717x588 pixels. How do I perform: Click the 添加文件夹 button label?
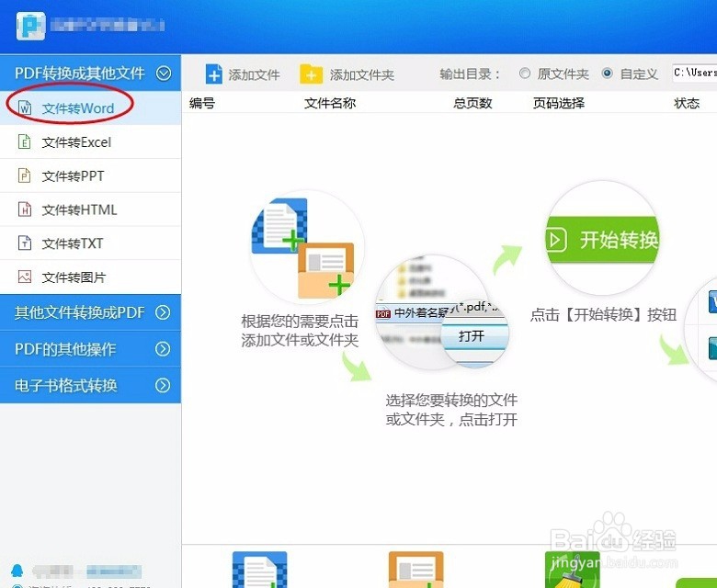(362, 74)
